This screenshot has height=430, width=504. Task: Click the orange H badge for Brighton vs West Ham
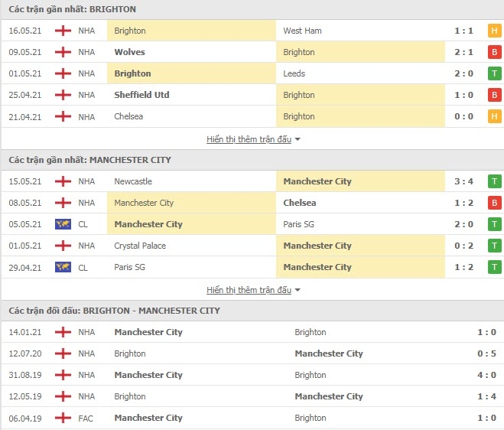point(494,31)
